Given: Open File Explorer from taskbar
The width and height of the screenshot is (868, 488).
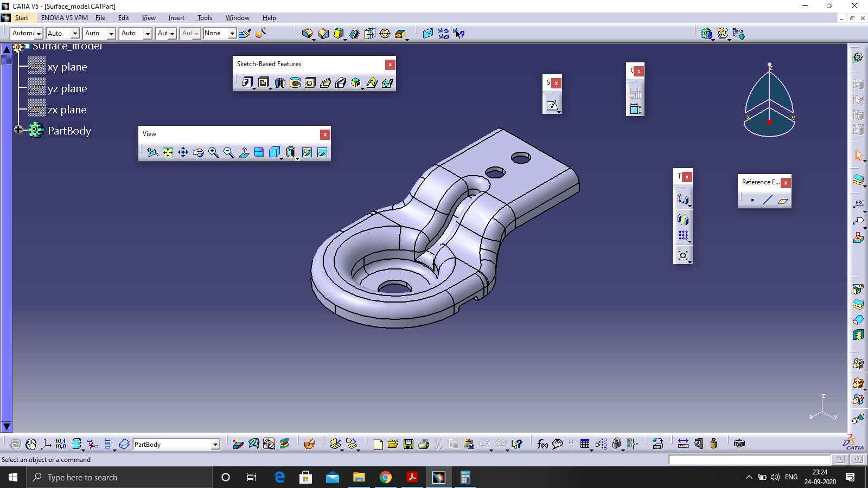Looking at the screenshot, I should click(359, 477).
